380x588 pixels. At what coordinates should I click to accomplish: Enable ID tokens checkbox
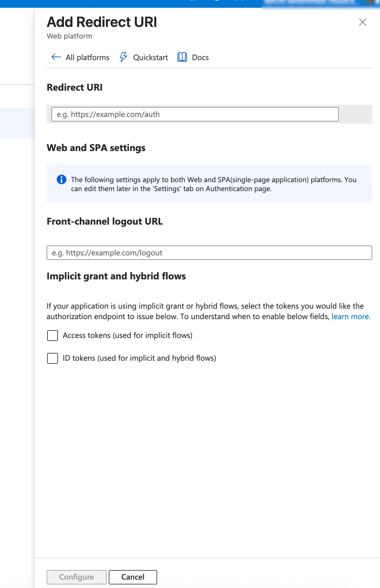(53, 358)
